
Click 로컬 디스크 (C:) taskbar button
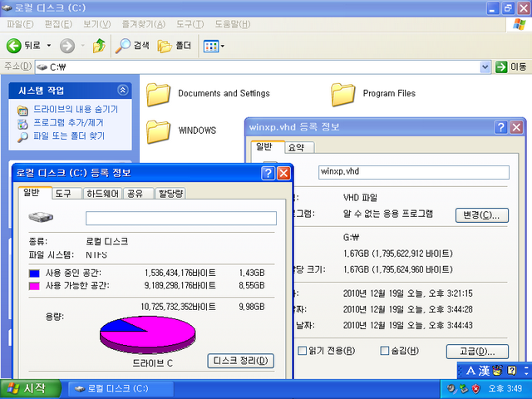[x=121, y=389]
